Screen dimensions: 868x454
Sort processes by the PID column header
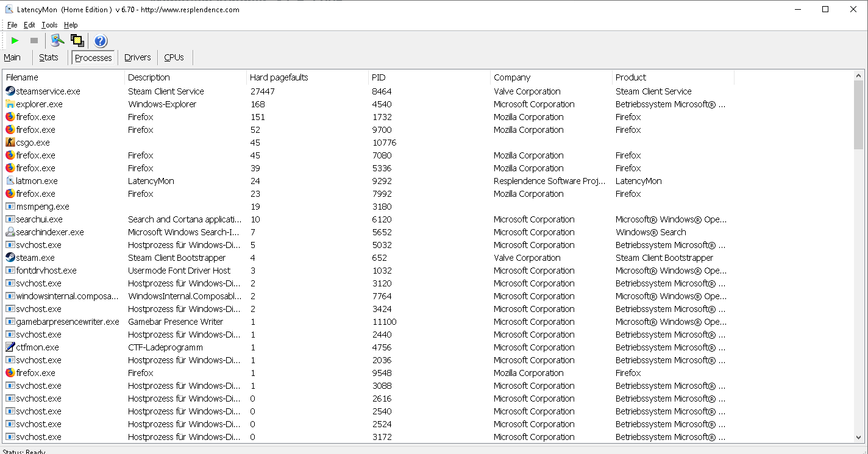(378, 77)
